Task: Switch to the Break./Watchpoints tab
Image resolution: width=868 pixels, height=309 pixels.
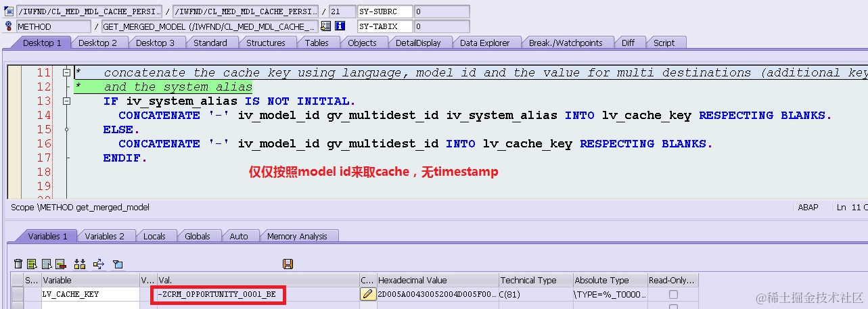Action: pyautogui.click(x=566, y=43)
